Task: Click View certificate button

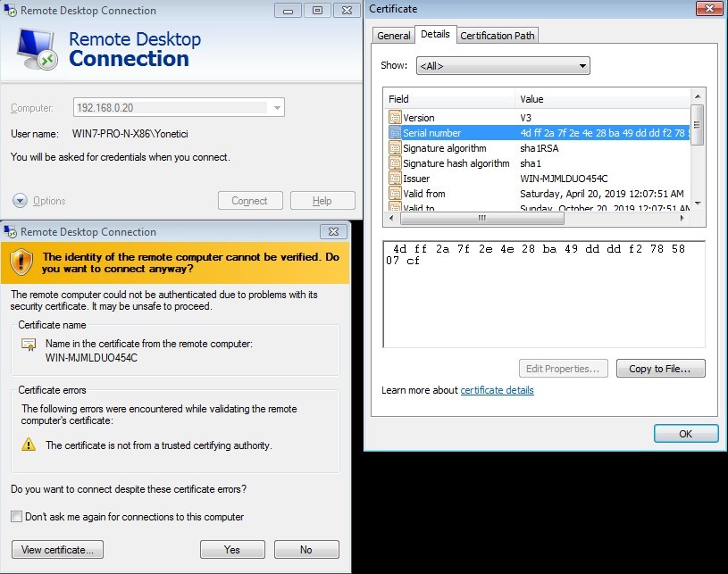Action: 57,549
